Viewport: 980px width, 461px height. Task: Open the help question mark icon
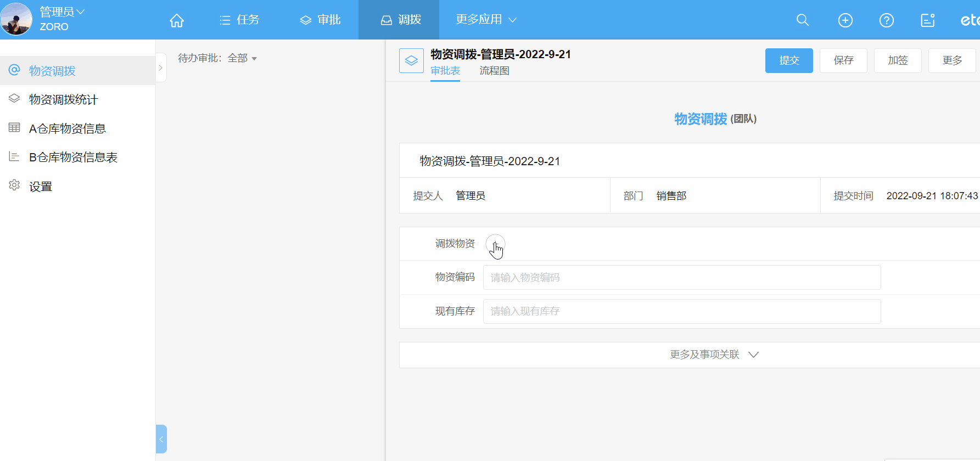pyautogui.click(x=887, y=20)
